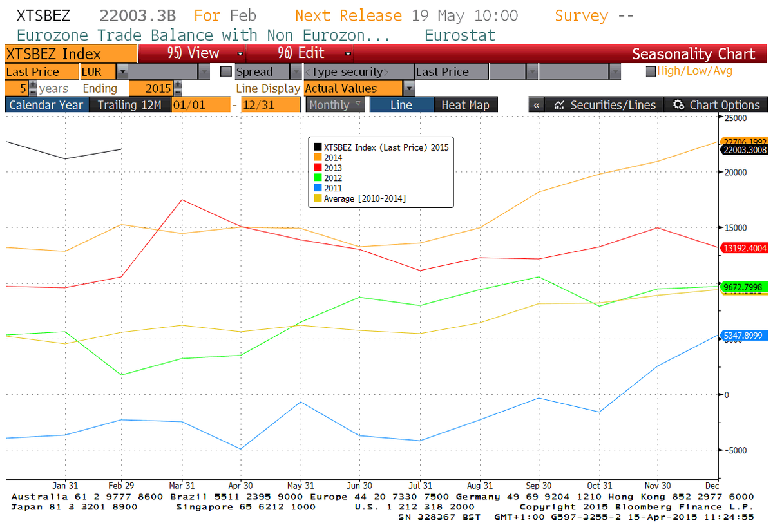Click the XTSBEZ ticker in the header

pos(43,15)
